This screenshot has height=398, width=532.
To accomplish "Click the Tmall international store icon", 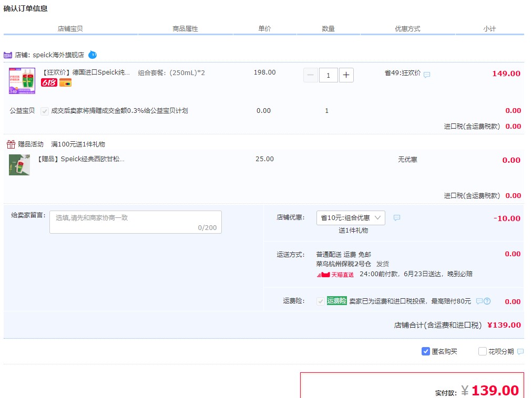I will (x=8, y=55).
